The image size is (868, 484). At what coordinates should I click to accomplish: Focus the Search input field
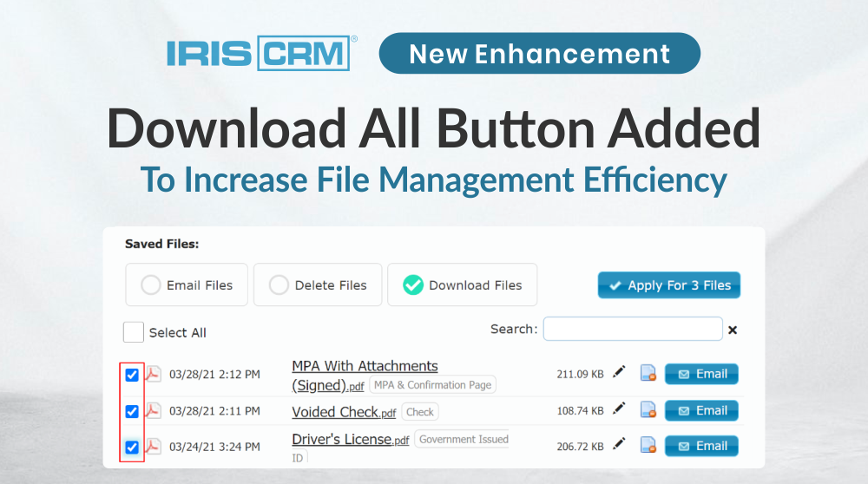coord(633,329)
